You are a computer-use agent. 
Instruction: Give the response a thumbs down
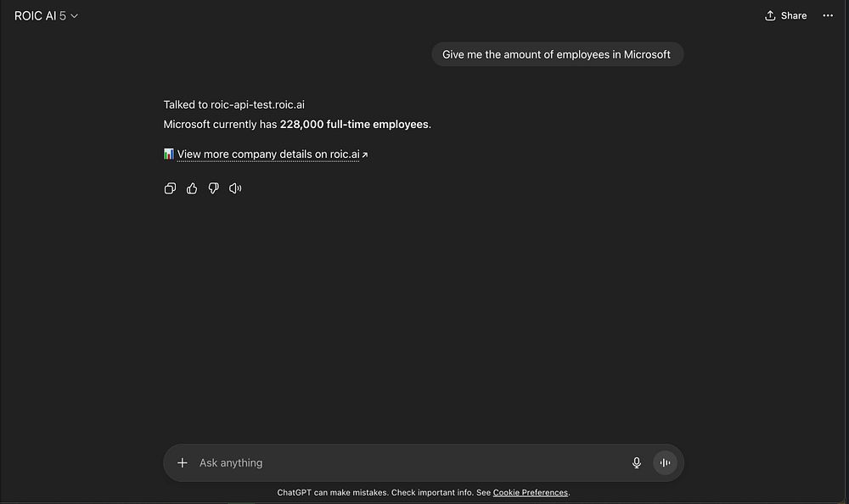click(213, 188)
